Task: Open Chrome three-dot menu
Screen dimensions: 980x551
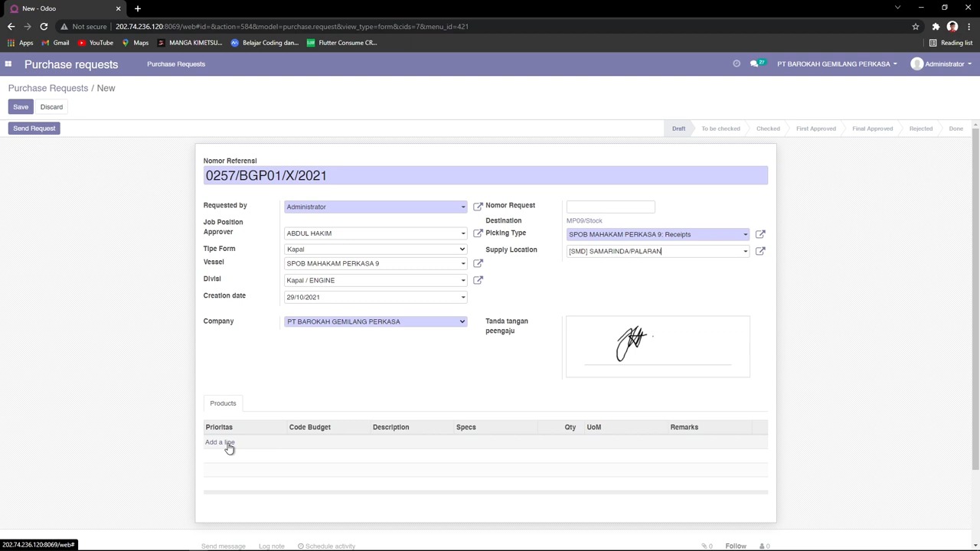Action: (969, 27)
